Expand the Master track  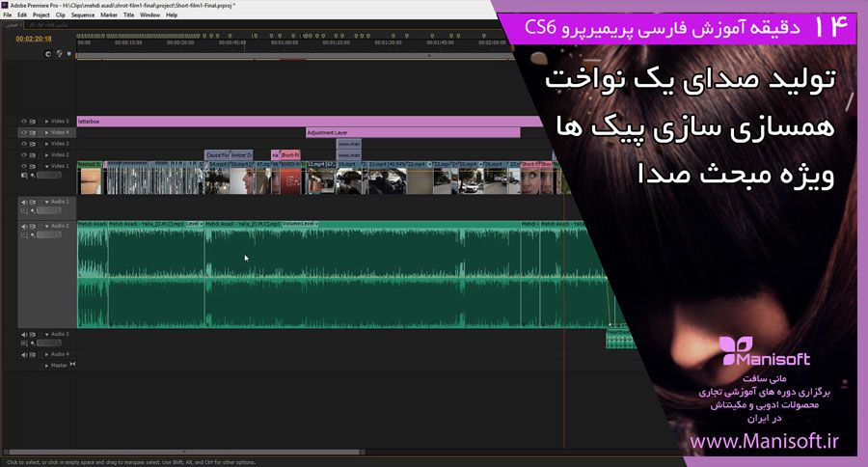coord(46,366)
